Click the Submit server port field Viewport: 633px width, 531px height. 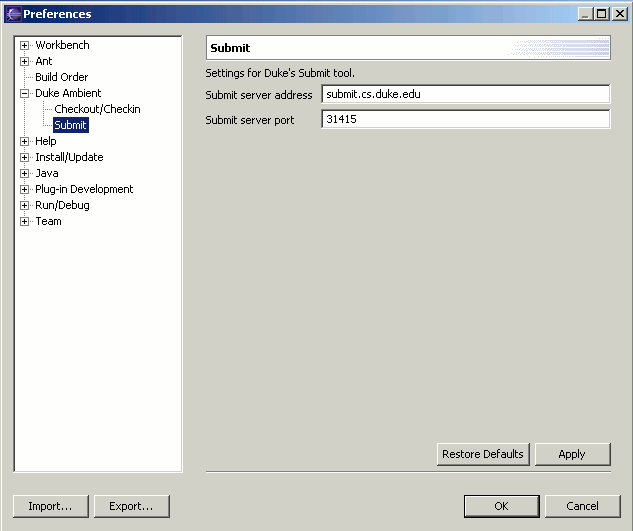[466, 119]
